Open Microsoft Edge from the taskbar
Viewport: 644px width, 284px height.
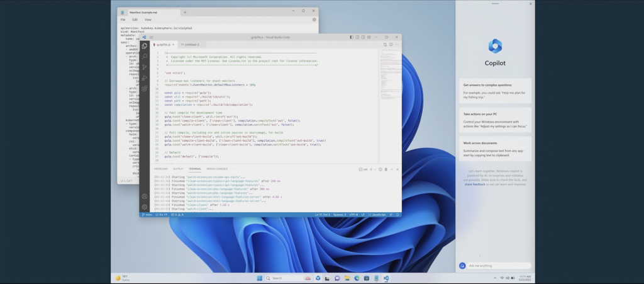coord(357,278)
